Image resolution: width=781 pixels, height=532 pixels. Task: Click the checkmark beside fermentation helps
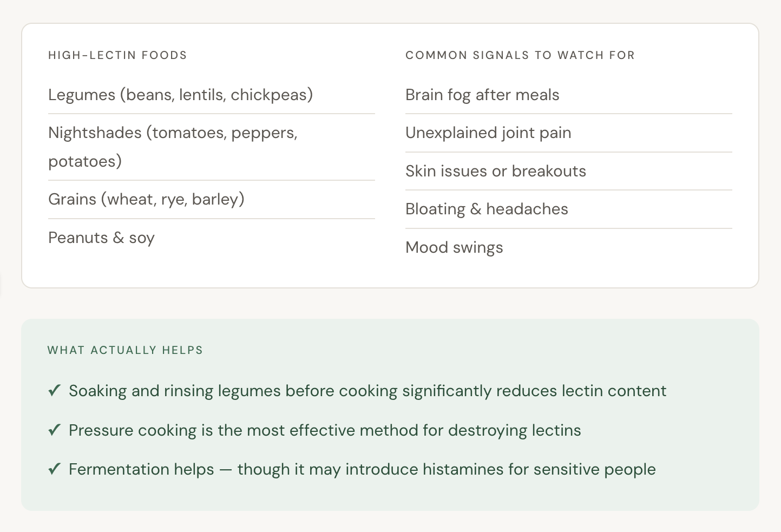click(54, 469)
